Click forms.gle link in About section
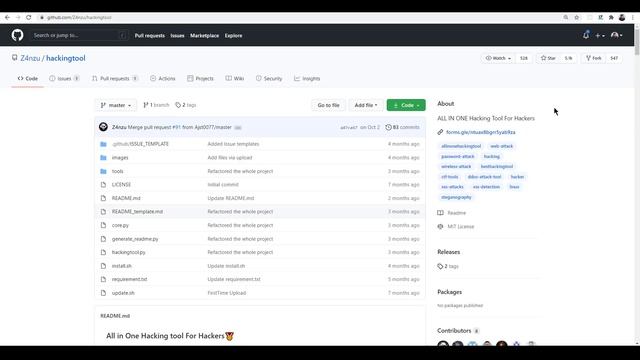 (481, 132)
